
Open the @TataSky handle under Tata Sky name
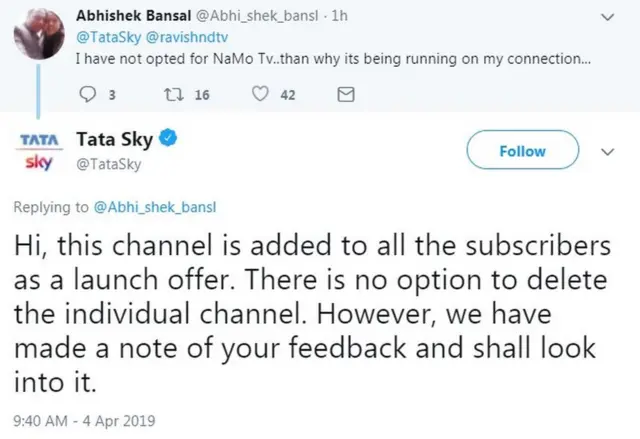click(109, 164)
